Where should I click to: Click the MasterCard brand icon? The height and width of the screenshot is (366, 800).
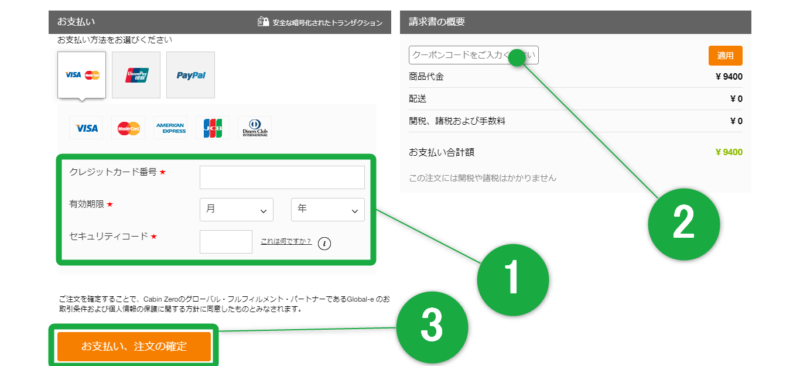(x=128, y=128)
